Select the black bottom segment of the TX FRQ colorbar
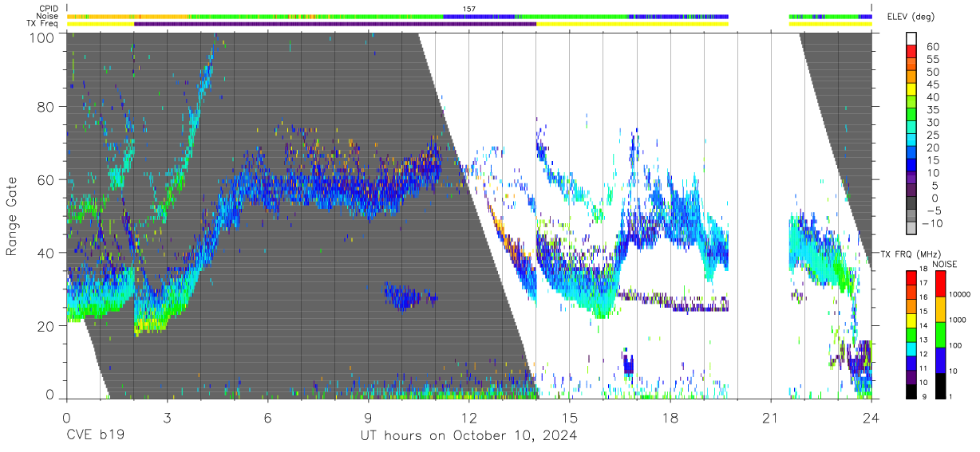 (911, 391)
